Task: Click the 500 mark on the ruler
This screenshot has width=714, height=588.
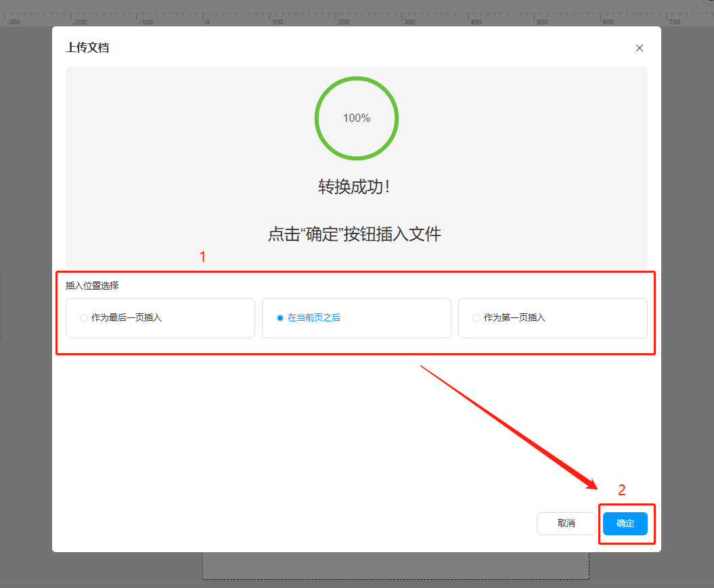Action: tap(542, 22)
